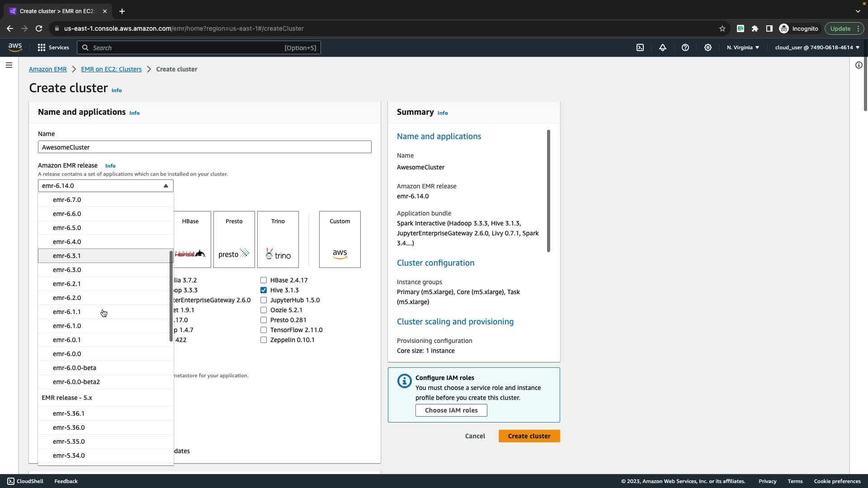Viewport: 868px width, 488px height.
Task: Open the settings gear icon
Action: [x=708, y=47]
